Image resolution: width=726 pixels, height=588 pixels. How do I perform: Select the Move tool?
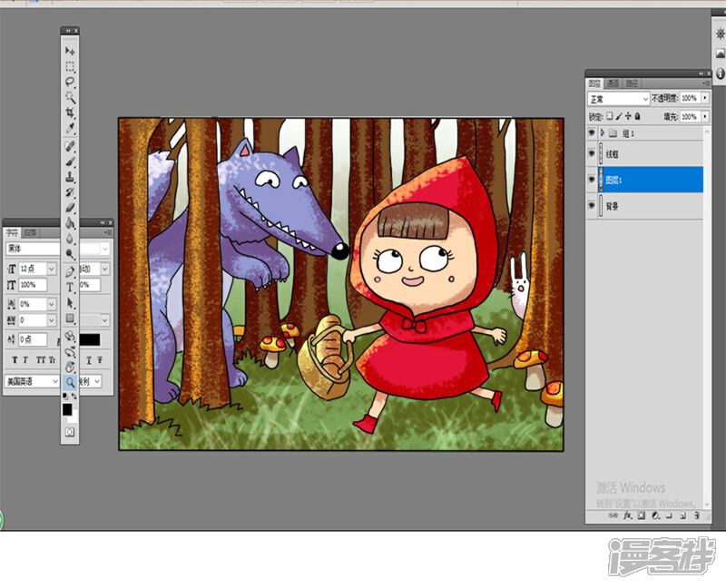[x=69, y=52]
